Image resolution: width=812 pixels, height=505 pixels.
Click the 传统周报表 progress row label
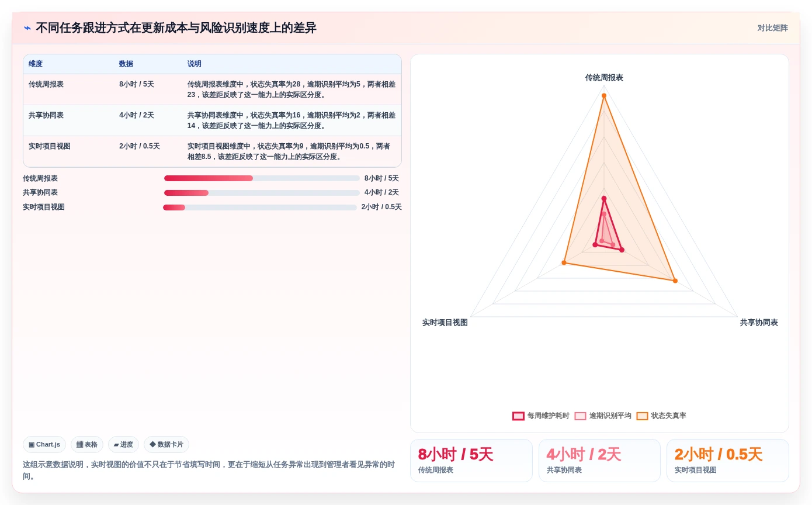point(40,178)
